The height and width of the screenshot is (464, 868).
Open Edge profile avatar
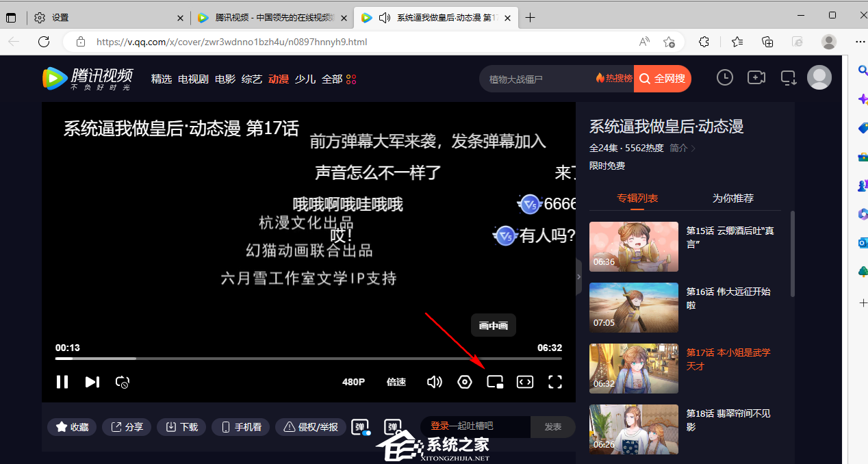(829, 42)
